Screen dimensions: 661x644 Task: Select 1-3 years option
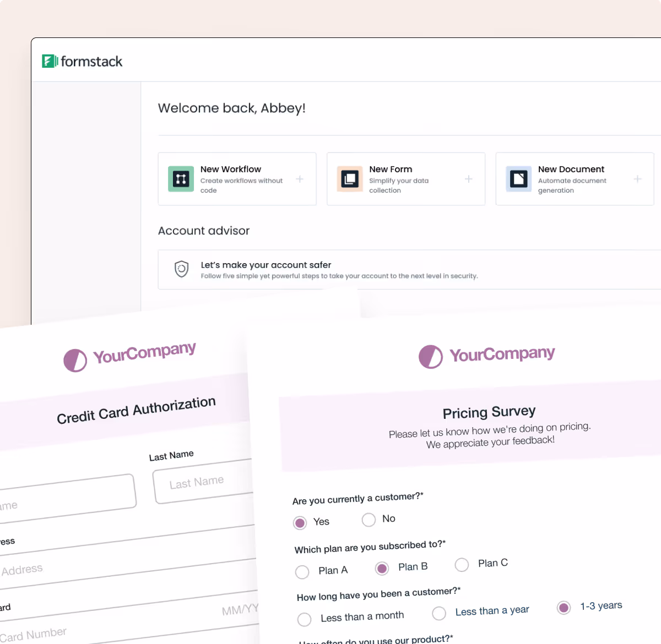pyautogui.click(x=564, y=608)
